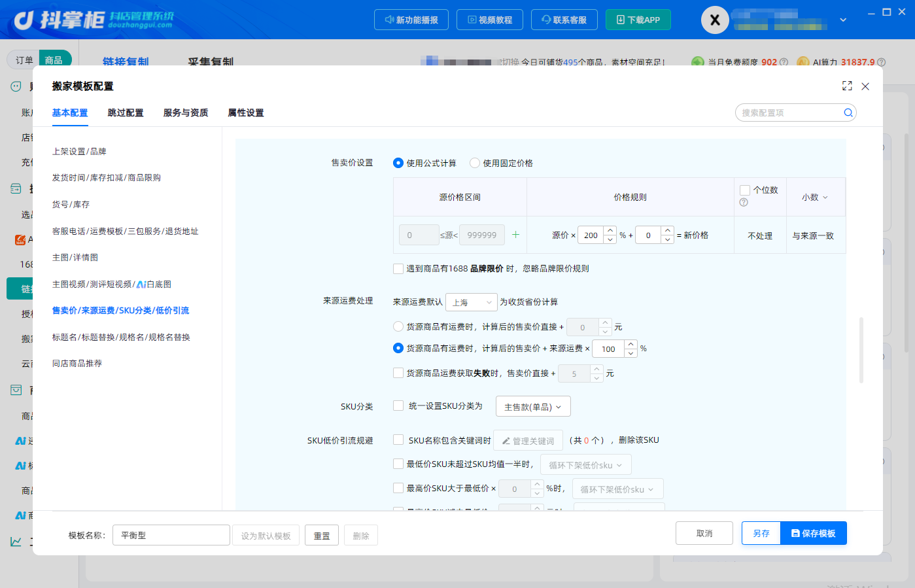Click the 取消 button
Viewport: 915px width, 588px height.
click(x=704, y=533)
